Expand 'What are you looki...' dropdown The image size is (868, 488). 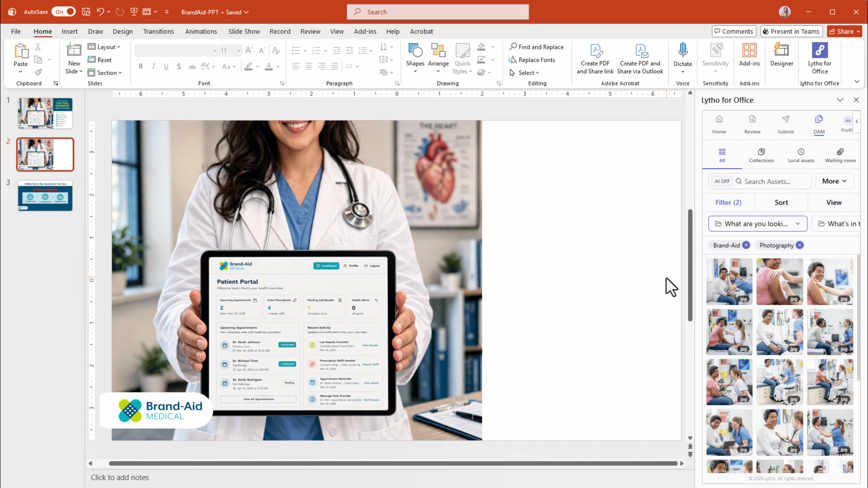click(x=758, y=224)
